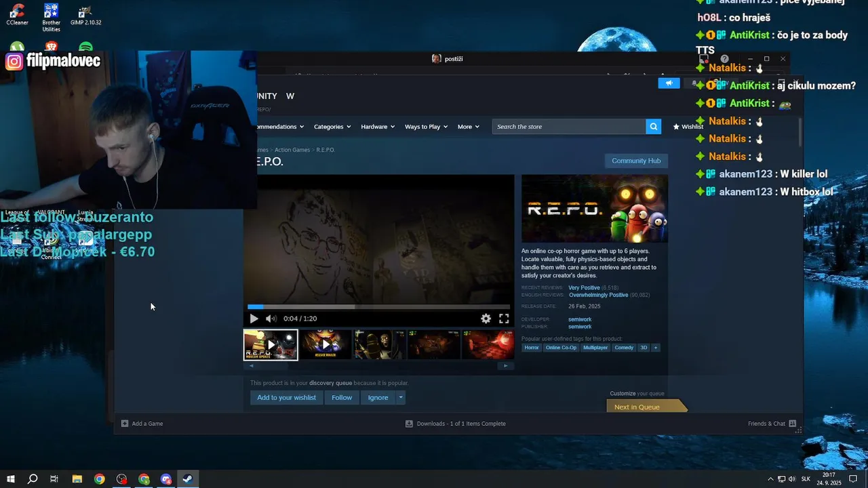Select the Horror tag
The height and width of the screenshot is (488, 868).
point(532,348)
